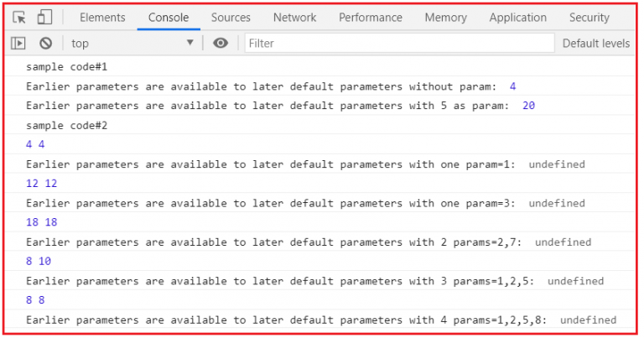The height and width of the screenshot is (338, 644).
Task: Open the Application tab
Action: (x=517, y=18)
